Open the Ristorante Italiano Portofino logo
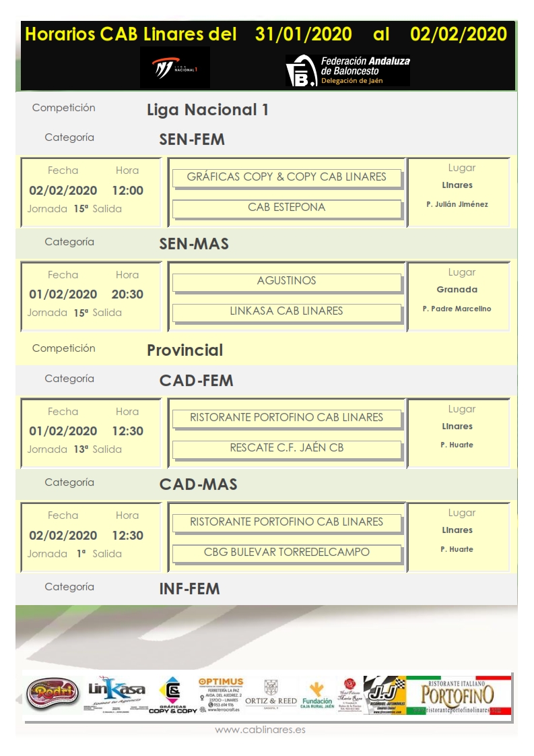Image resolution: width=534 pixels, height=756 pixels. [459, 695]
